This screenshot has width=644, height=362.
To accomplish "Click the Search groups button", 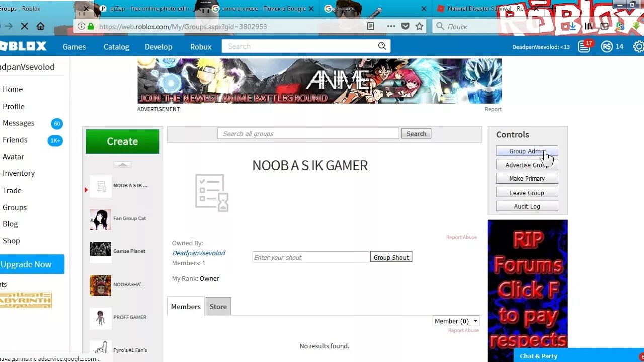I will [x=416, y=134].
